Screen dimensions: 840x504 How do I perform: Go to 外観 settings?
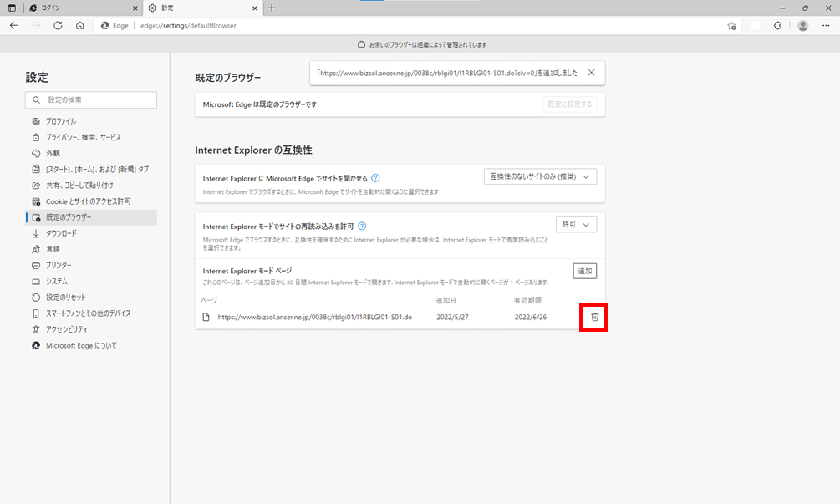point(91,153)
